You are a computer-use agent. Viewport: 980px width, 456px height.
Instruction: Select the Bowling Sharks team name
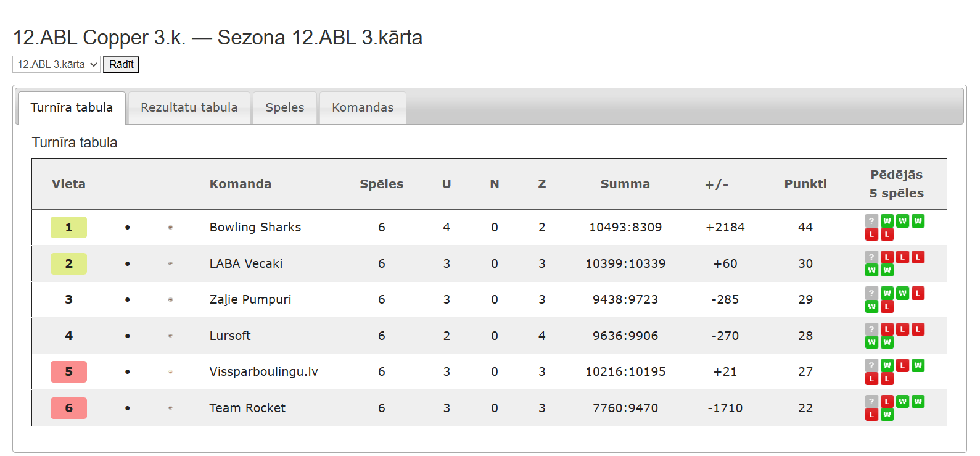coord(255,228)
